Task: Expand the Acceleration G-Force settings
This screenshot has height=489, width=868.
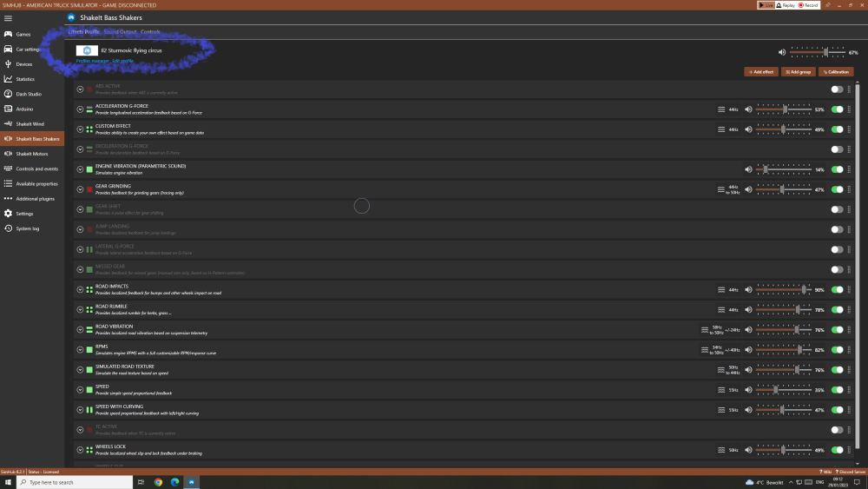Action: 80,109
